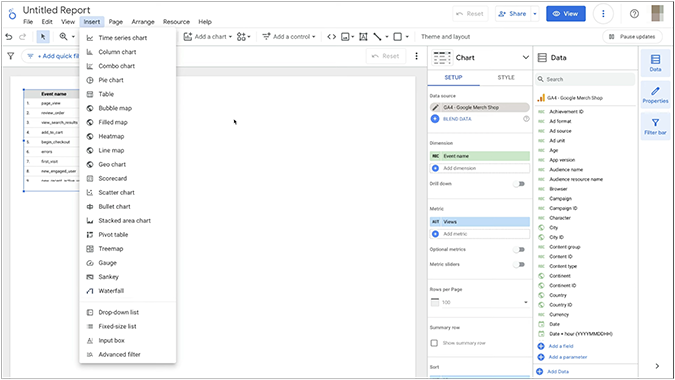This screenshot has width=675, height=380.
Task: Click the canvas three-dot options icon
Action: pyautogui.click(x=416, y=56)
